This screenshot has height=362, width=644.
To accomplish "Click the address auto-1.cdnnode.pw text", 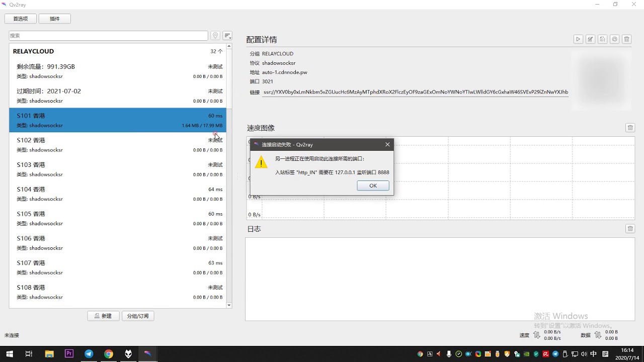I will click(284, 72).
